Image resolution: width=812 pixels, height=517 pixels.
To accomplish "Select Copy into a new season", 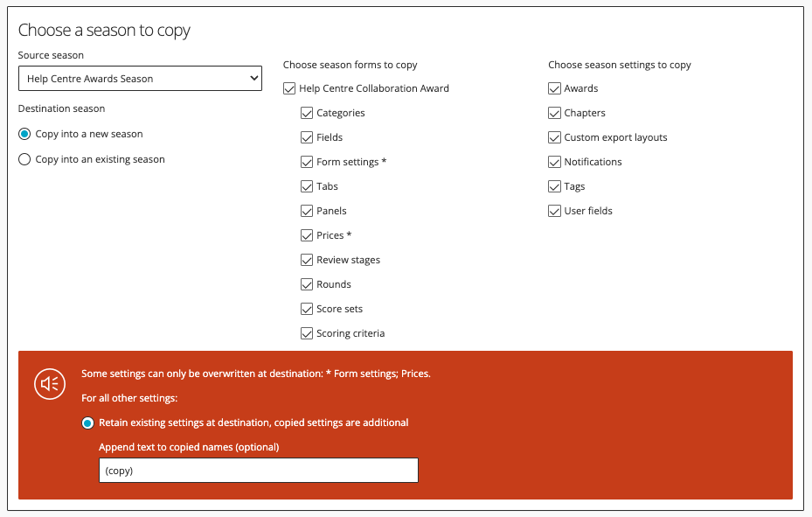I will (x=24, y=134).
